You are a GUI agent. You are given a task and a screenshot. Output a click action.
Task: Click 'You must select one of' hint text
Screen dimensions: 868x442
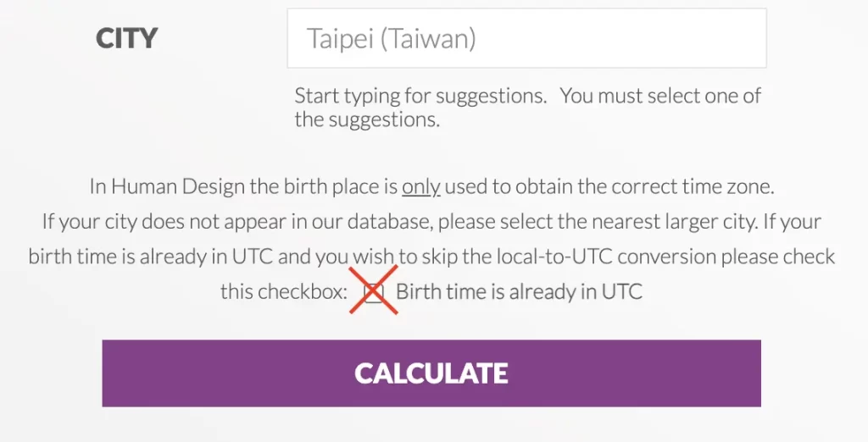(x=660, y=96)
